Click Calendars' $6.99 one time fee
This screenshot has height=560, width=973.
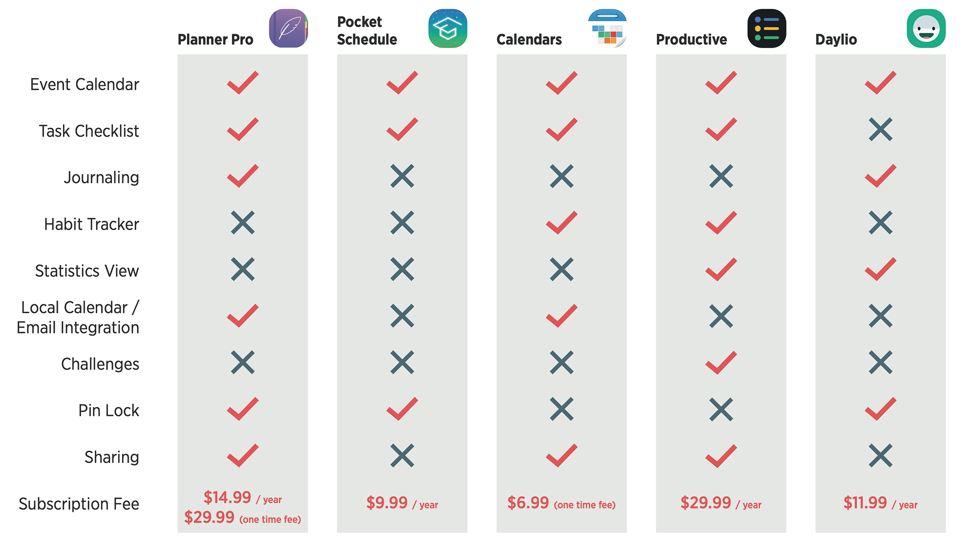[562, 503]
